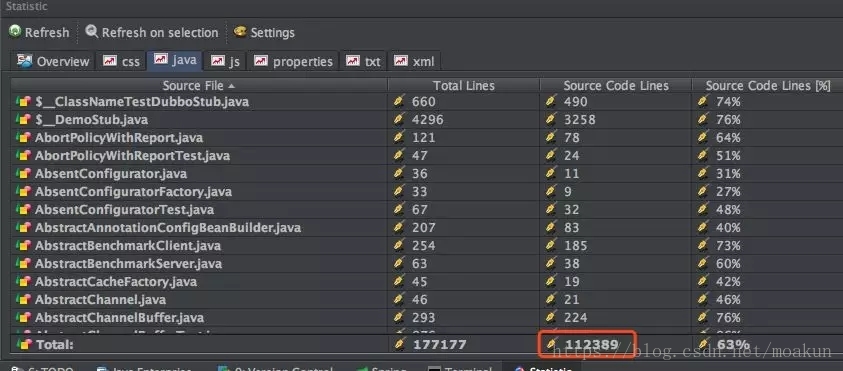Click file icon beside AbstractBenchmarkClient.java
843x371 pixels.
pyautogui.click(x=23, y=246)
